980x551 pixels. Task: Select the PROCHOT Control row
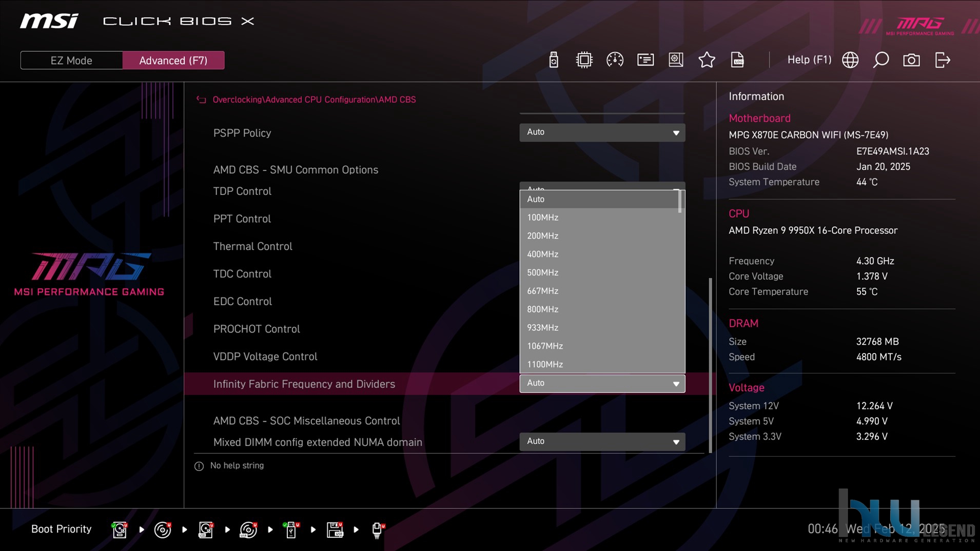[x=257, y=329]
